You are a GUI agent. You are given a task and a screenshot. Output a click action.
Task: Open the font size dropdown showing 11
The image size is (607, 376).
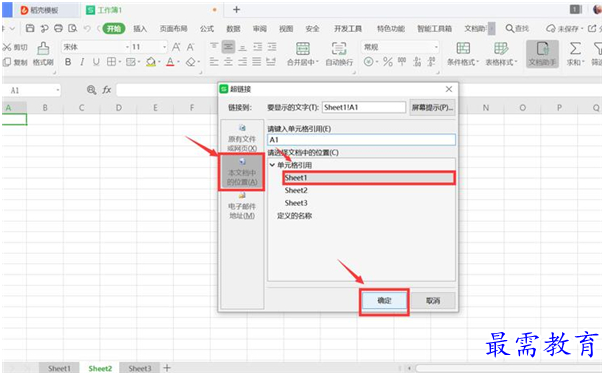pyautogui.click(x=165, y=47)
